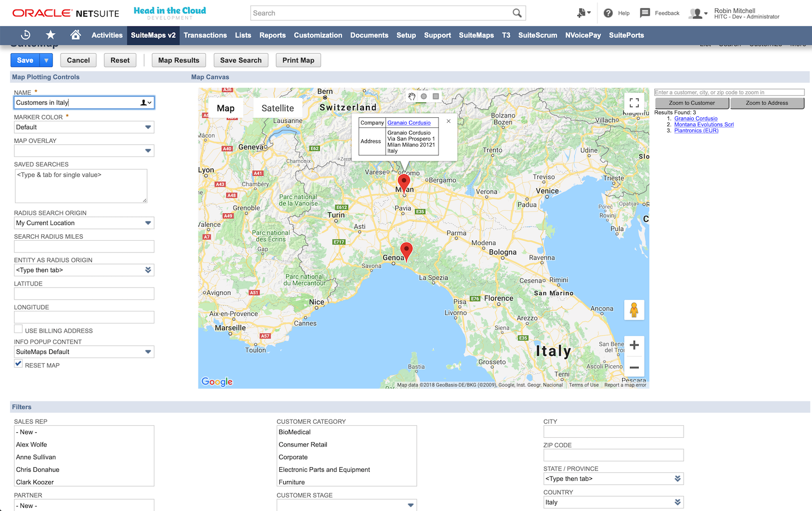Open the SuiteScrum menu

point(537,35)
